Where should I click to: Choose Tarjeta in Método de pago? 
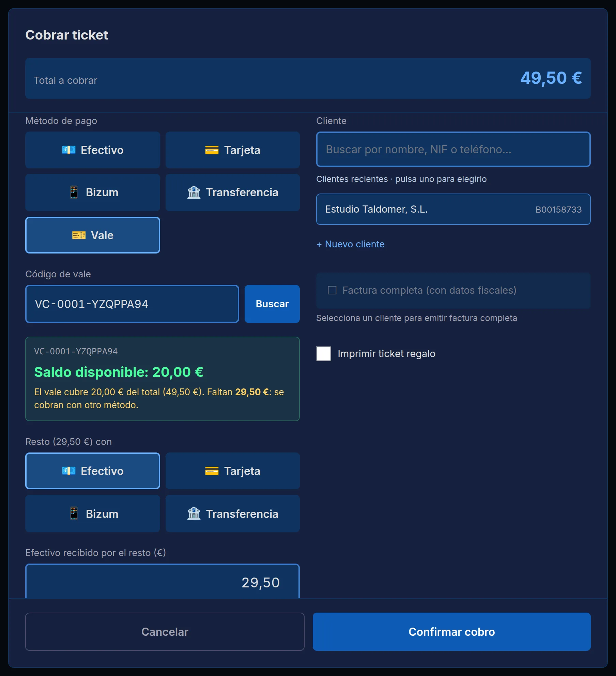pyautogui.click(x=233, y=150)
